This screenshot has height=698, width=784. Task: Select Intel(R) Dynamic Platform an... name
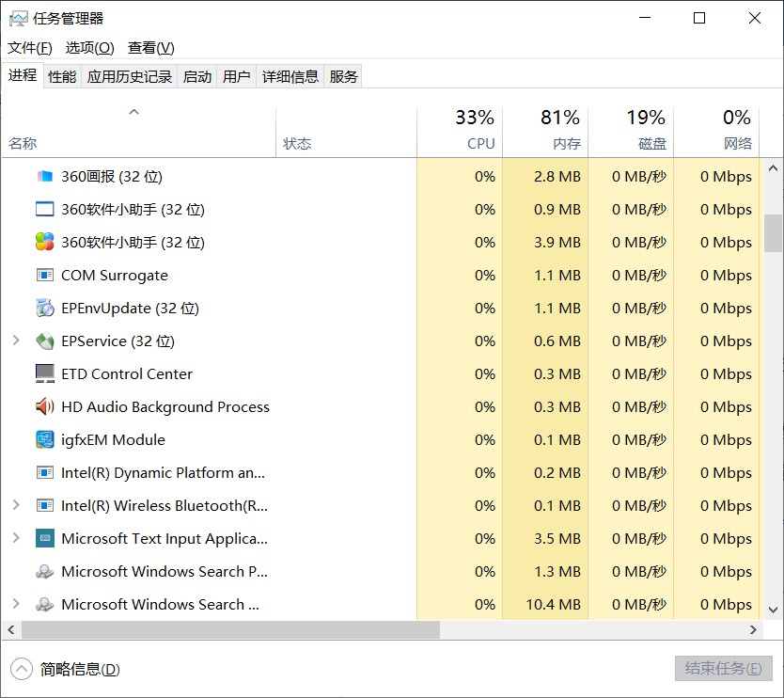click(x=163, y=473)
